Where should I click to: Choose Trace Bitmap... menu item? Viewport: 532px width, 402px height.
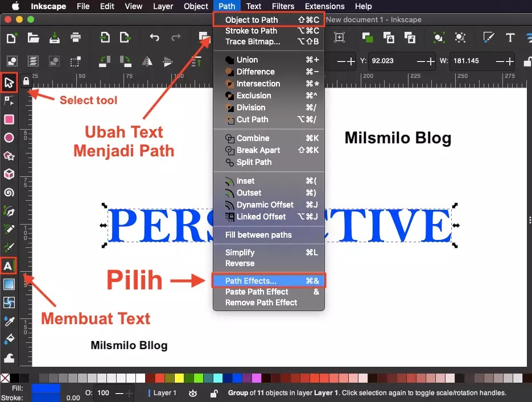[269, 42]
